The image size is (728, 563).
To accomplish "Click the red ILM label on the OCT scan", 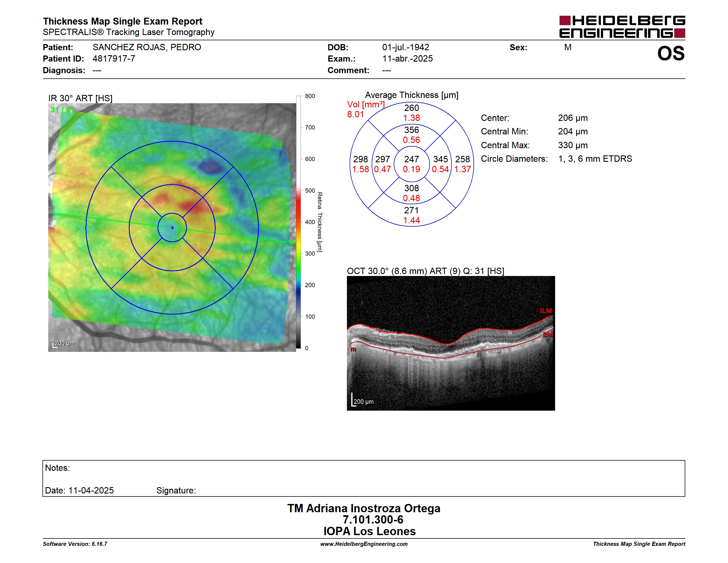I will (546, 310).
